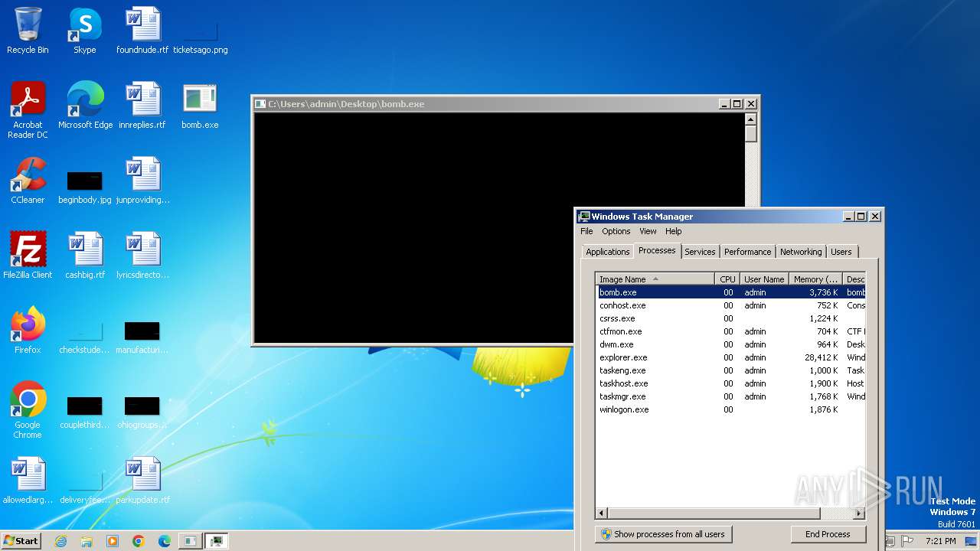The height and width of the screenshot is (551, 980).
Task: Click the End Process button
Action: 828,534
